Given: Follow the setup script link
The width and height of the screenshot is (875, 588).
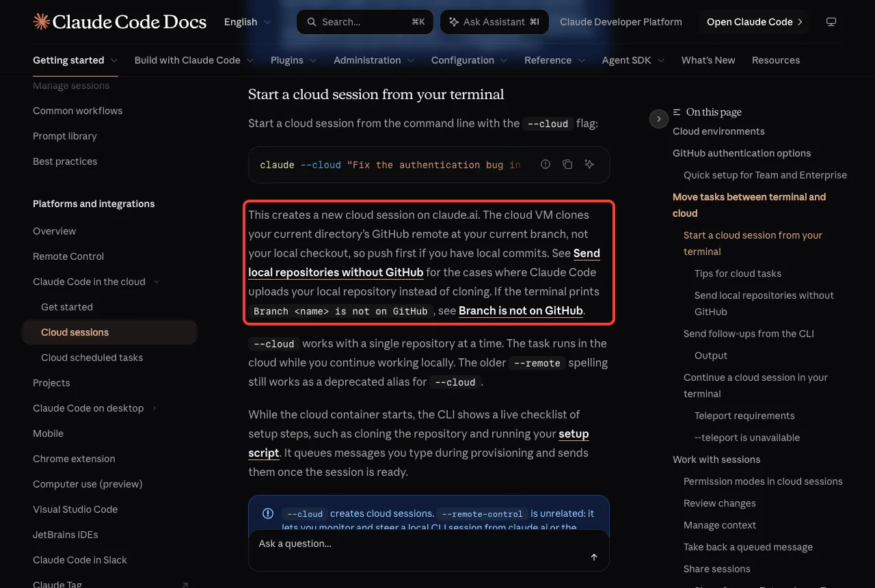Looking at the screenshot, I should point(418,443).
